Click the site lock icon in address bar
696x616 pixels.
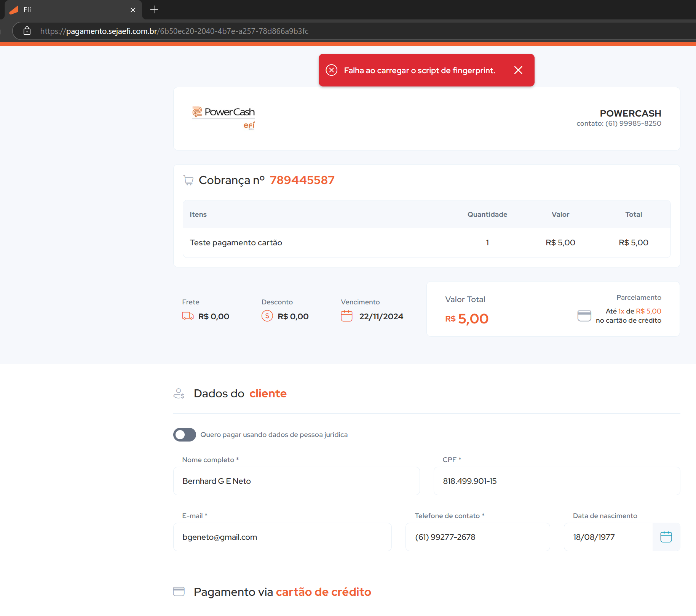[27, 31]
